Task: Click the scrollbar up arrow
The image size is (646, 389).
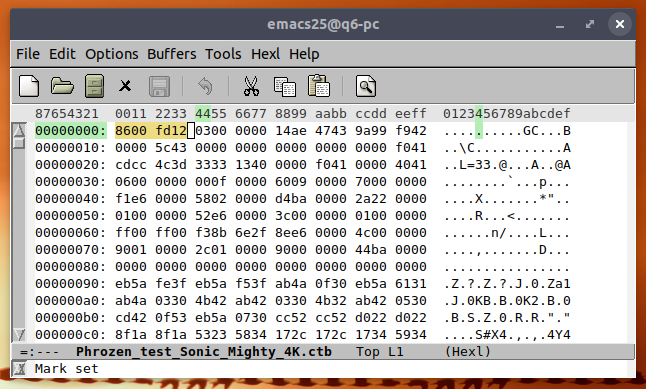Action: 19,130
